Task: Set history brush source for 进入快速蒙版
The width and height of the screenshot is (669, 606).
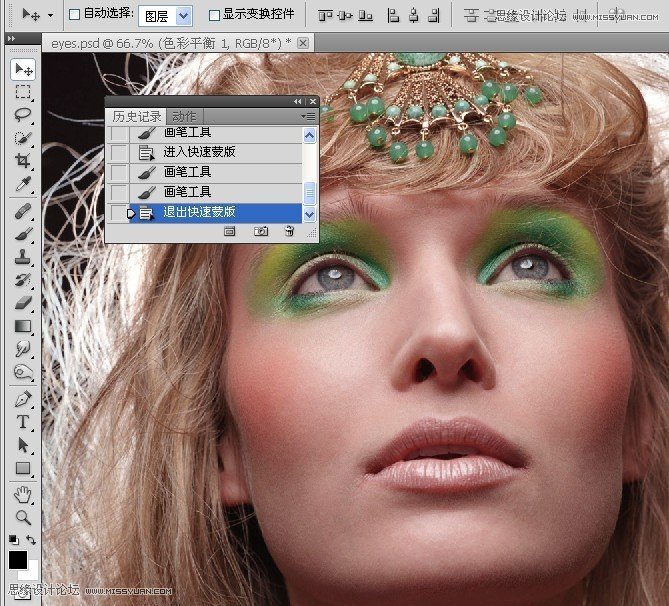Action: [x=119, y=153]
